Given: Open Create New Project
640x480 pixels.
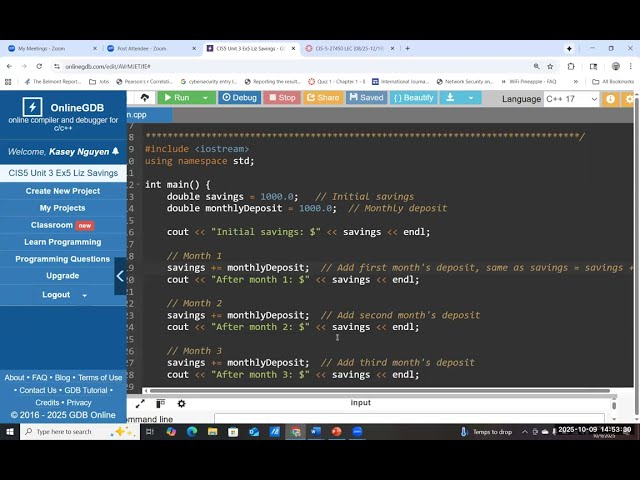Looking at the screenshot, I should (63, 191).
